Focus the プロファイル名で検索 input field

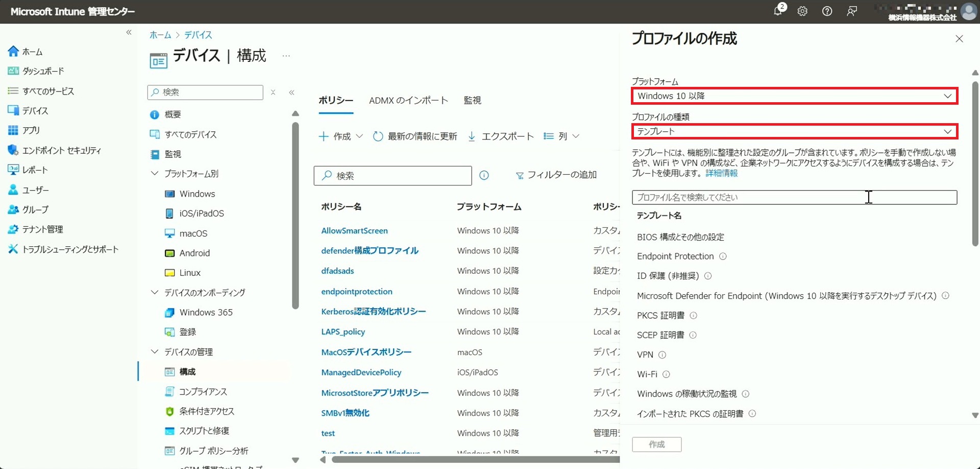pos(794,197)
